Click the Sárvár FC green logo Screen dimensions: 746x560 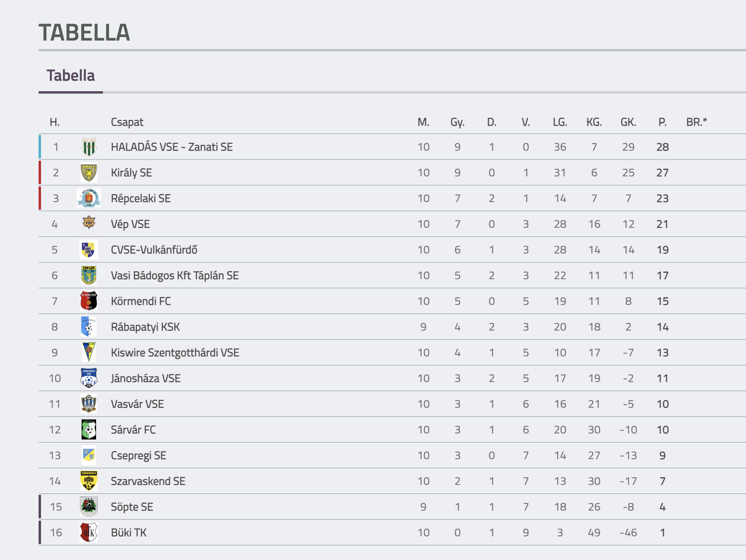(x=89, y=429)
